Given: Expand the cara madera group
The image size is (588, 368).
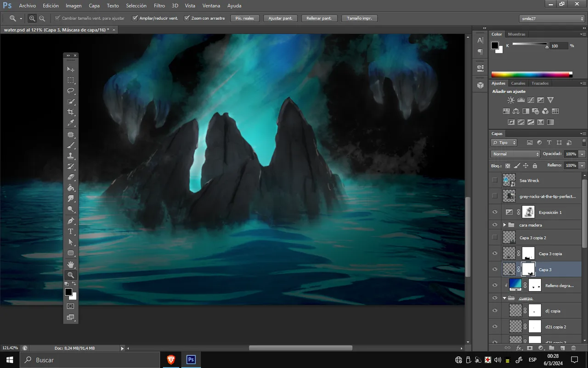Looking at the screenshot, I should coord(504,225).
